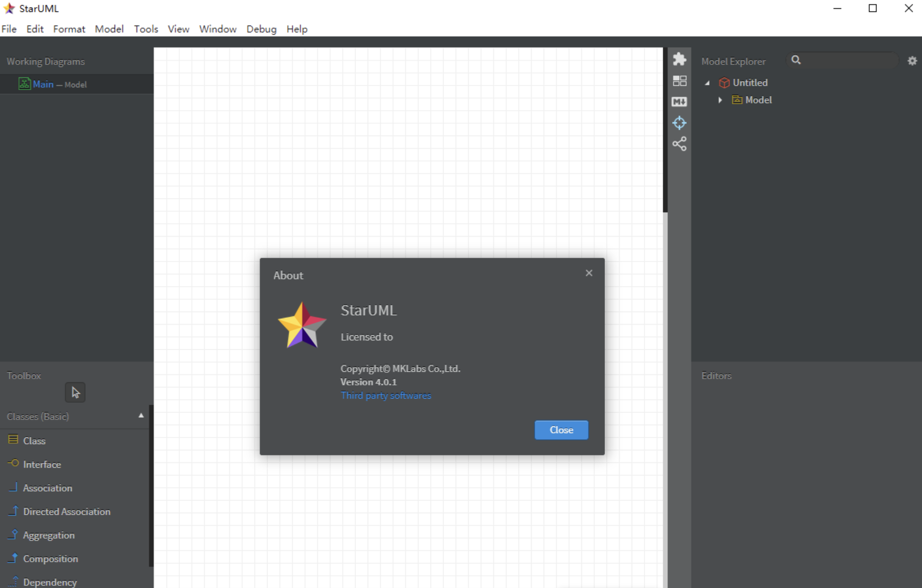Select the Directed Association tool
Screen dimensions: 922x588
click(x=66, y=511)
